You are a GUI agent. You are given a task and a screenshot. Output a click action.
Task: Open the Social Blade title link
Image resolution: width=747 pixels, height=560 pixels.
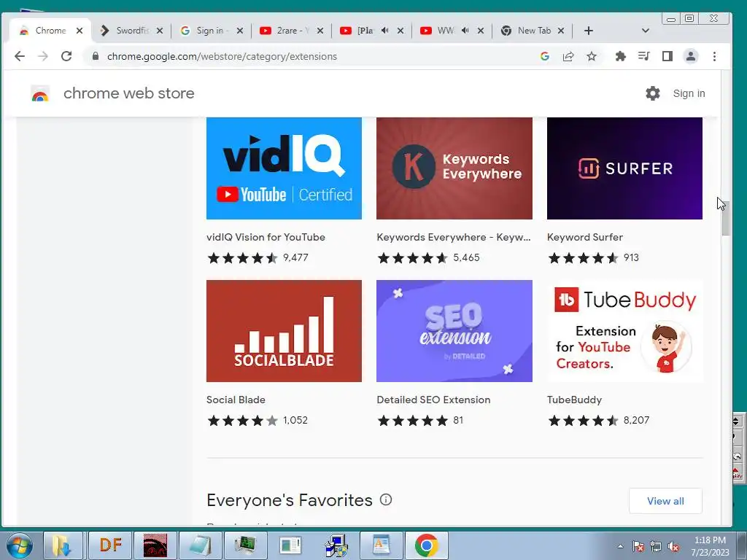point(236,400)
